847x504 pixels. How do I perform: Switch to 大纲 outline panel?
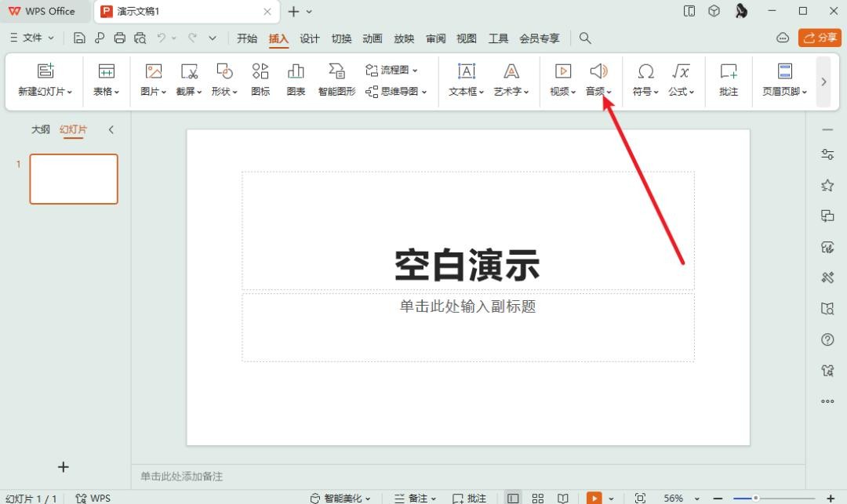[41, 129]
